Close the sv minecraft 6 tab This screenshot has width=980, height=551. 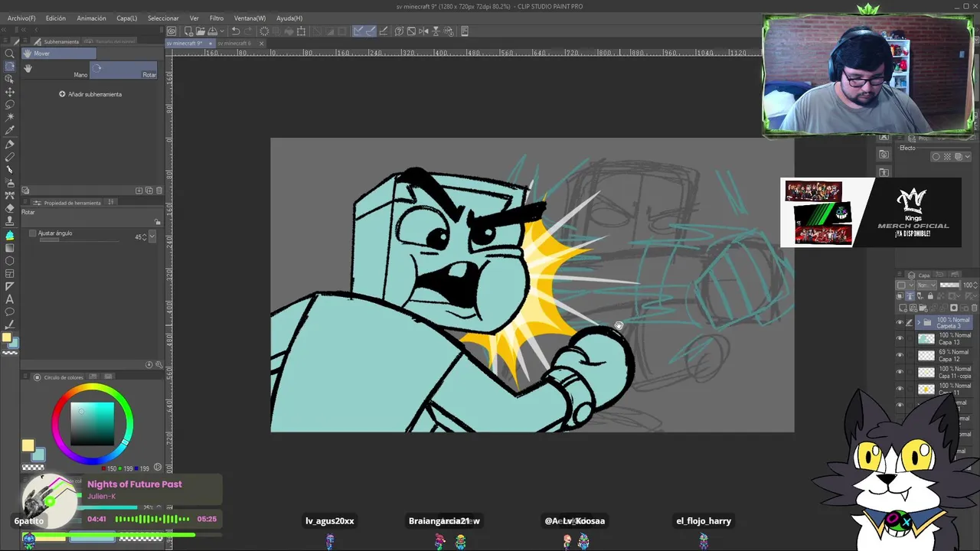[x=261, y=44]
